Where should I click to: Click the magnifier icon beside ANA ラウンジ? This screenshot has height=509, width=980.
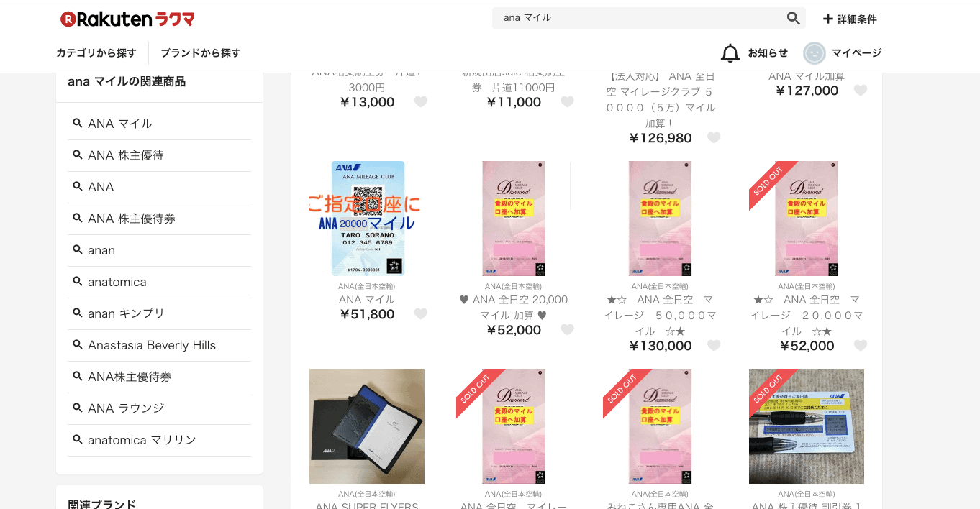coord(78,408)
